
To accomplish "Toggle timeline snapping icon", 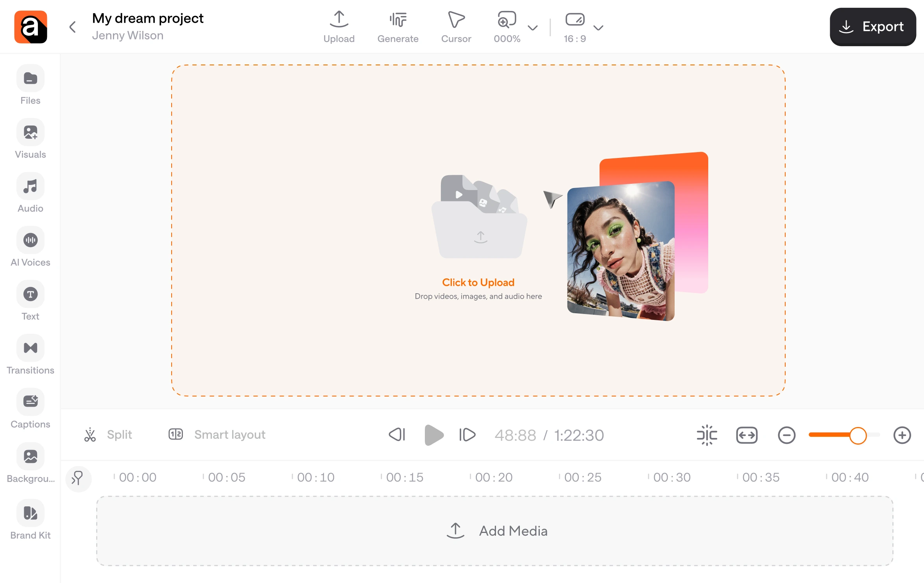I will click(x=707, y=435).
